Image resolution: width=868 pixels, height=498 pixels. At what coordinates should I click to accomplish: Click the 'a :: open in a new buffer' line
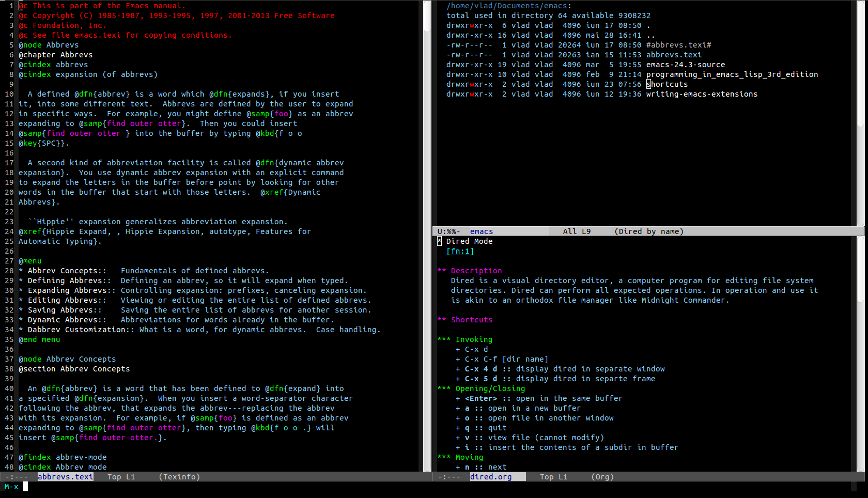[x=518, y=408]
